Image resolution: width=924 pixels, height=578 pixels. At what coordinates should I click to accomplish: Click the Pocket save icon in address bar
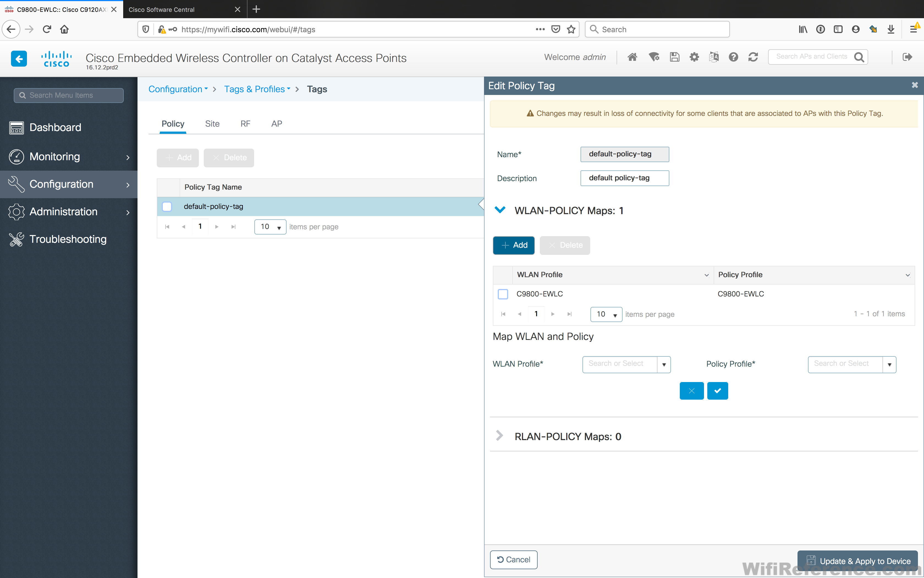click(x=555, y=29)
